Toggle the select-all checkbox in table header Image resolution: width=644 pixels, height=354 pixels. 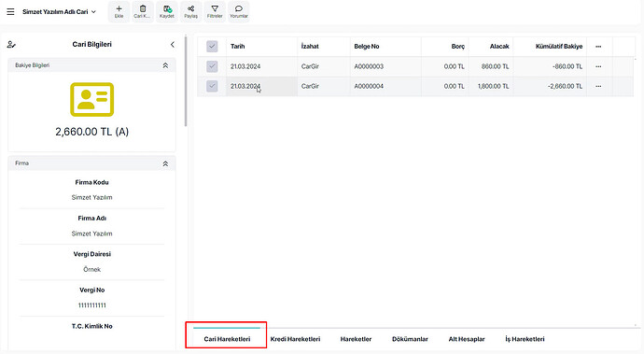[x=212, y=47]
